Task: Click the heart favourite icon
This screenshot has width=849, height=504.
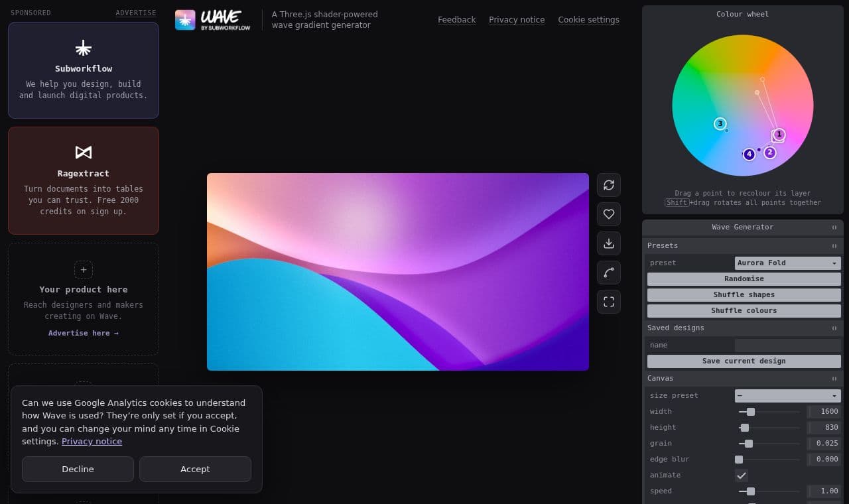Action: 609,214
